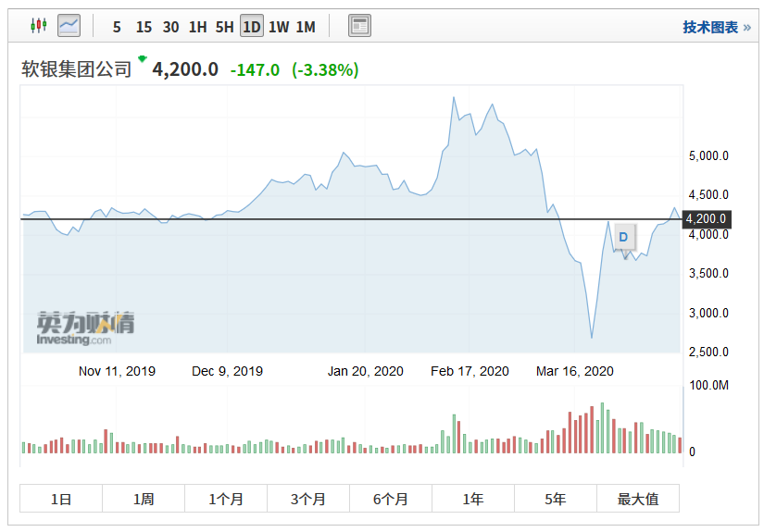This screenshot has height=532, width=764.
Task: Set interval to 5 minutes
Action: (117, 27)
